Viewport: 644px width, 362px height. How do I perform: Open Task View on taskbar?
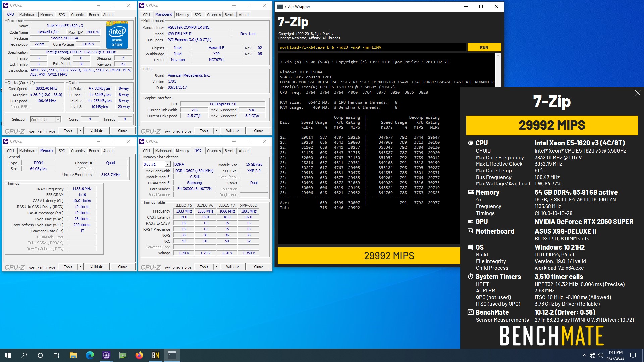click(x=56, y=355)
